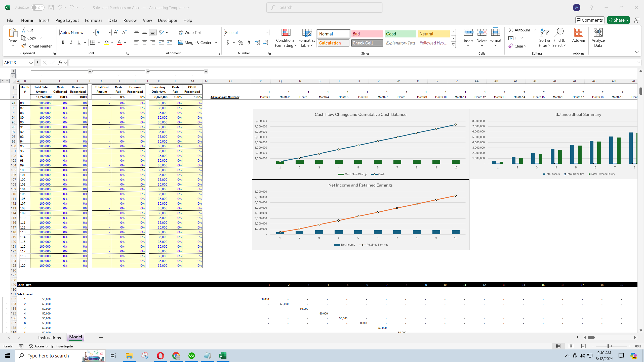Open Clear dropdown menu

click(517, 46)
